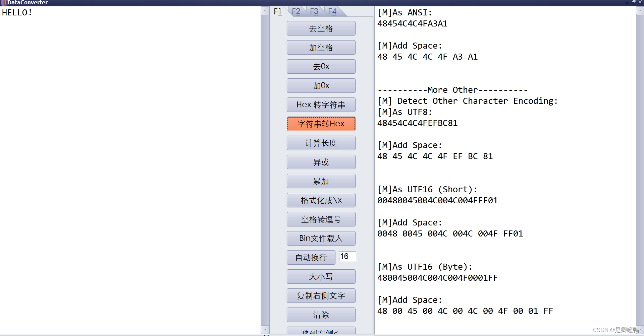Convert string to hex with 字符串转Hex
The height and width of the screenshot is (336, 644).
(x=321, y=124)
